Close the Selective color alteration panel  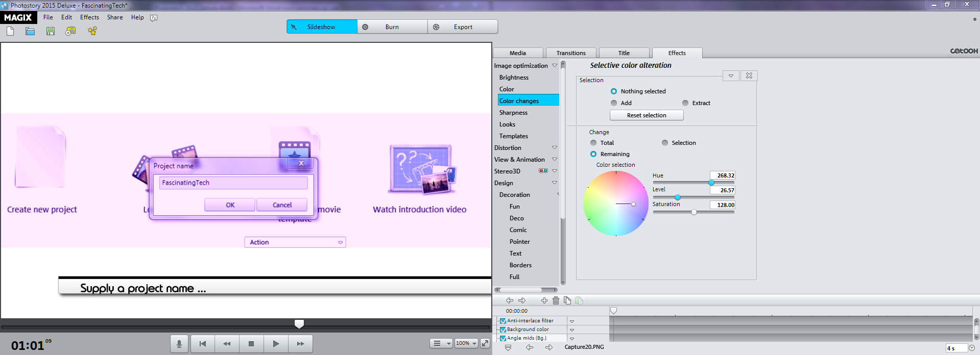[x=749, y=75]
